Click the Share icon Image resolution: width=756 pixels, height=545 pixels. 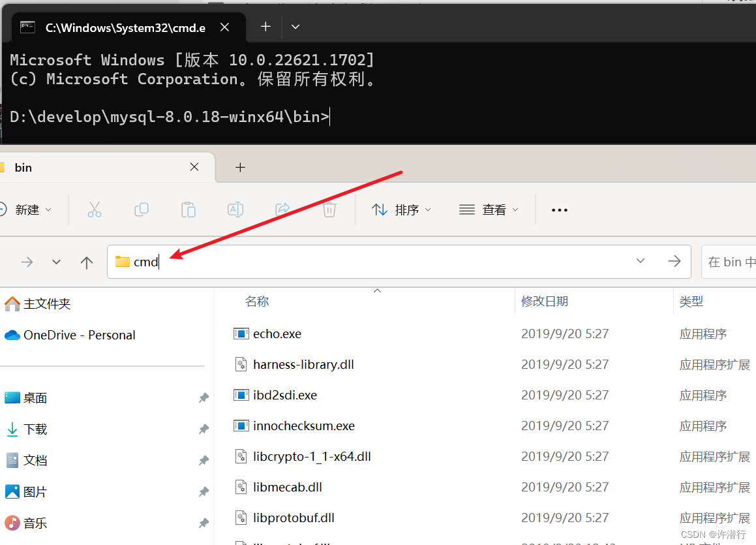[x=282, y=210]
